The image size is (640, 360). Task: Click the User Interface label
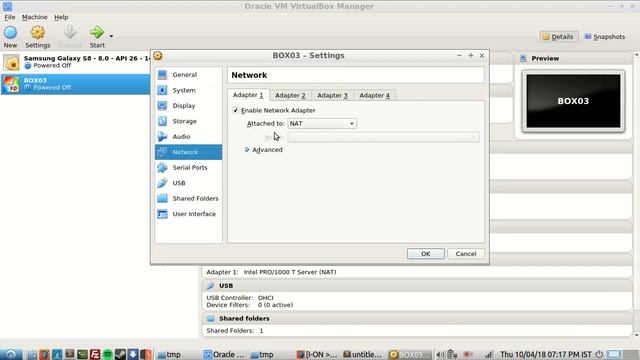point(194,214)
